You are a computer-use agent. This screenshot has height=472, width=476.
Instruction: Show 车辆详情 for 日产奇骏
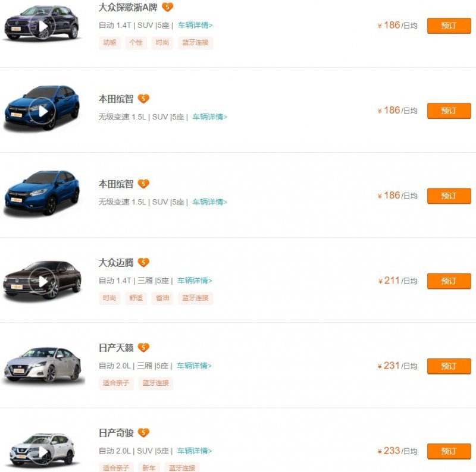click(x=195, y=451)
